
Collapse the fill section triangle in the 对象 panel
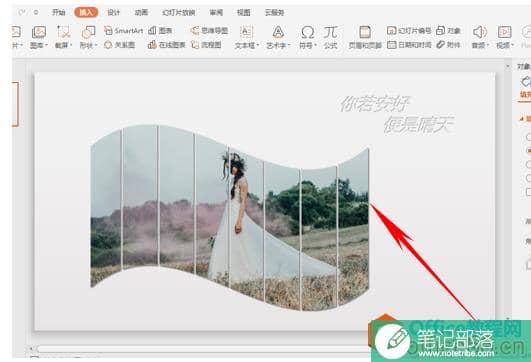pos(522,119)
